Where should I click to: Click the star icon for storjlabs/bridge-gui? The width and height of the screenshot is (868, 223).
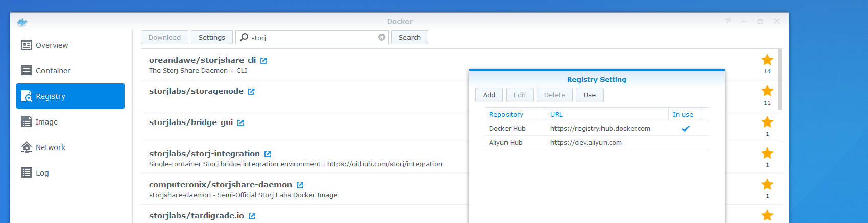767,122
